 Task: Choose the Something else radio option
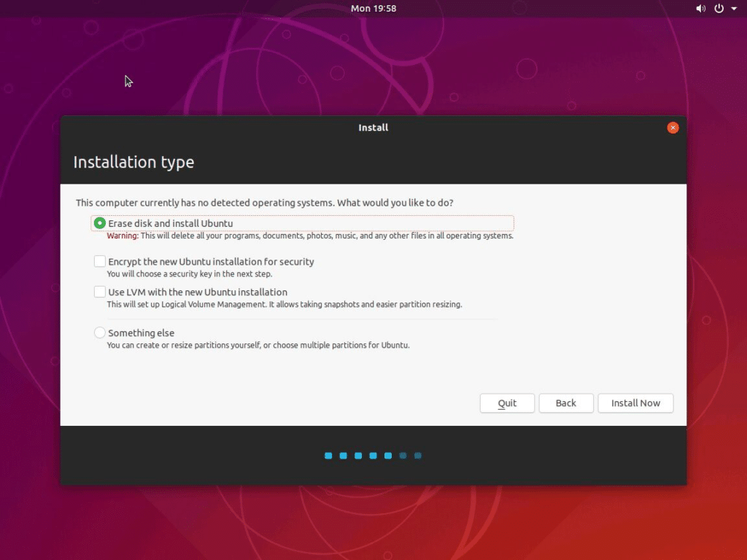click(x=99, y=332)
